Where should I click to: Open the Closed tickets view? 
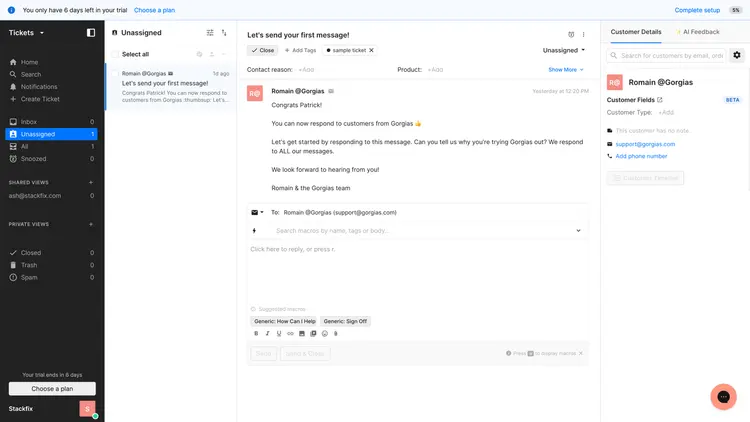coord(51,253)
